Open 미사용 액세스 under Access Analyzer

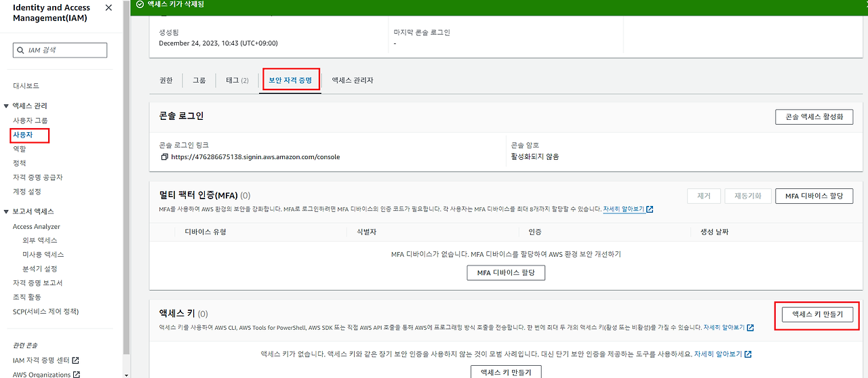pos(43,255)
